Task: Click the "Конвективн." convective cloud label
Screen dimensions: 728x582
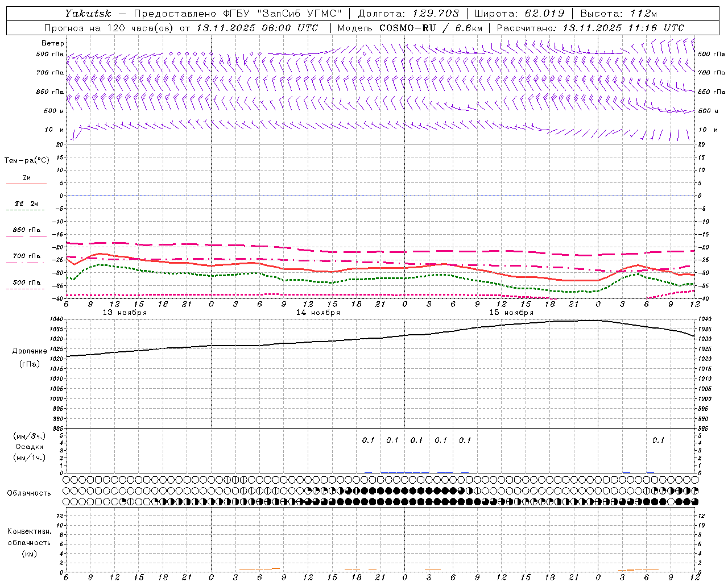Action: click(x=29, y=531)
